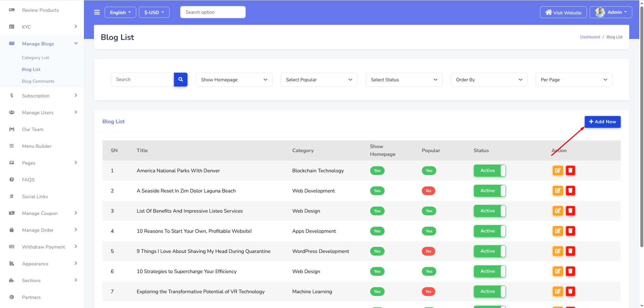Click the Search option field in header

[213, 12]
